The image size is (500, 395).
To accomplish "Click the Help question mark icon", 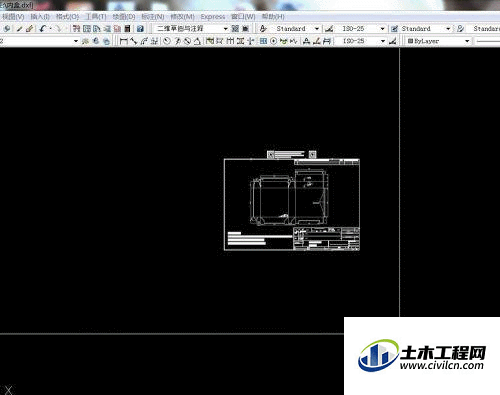I will tap(140, 29).
